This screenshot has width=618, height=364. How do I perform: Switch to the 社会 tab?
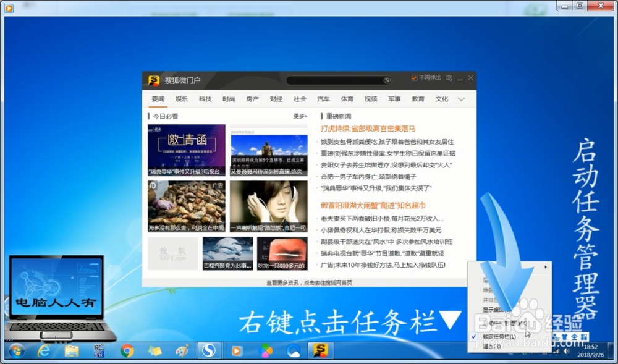coord(300,99)
